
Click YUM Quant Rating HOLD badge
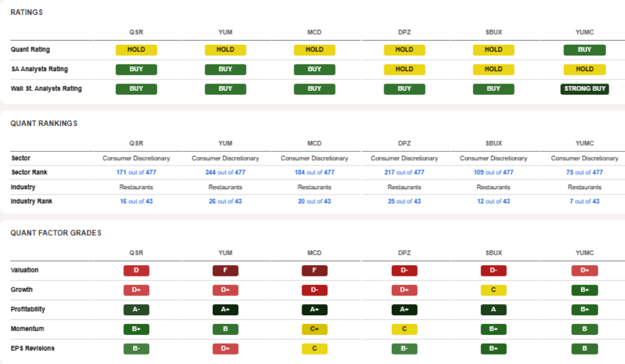coord(225,50)
